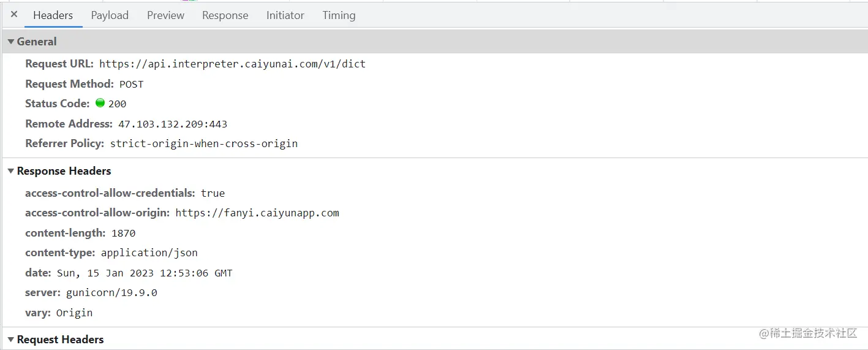The height and width of the screenshot is (350, 868).
Task: Click the green status code indicator
Action: coord(100,103)
